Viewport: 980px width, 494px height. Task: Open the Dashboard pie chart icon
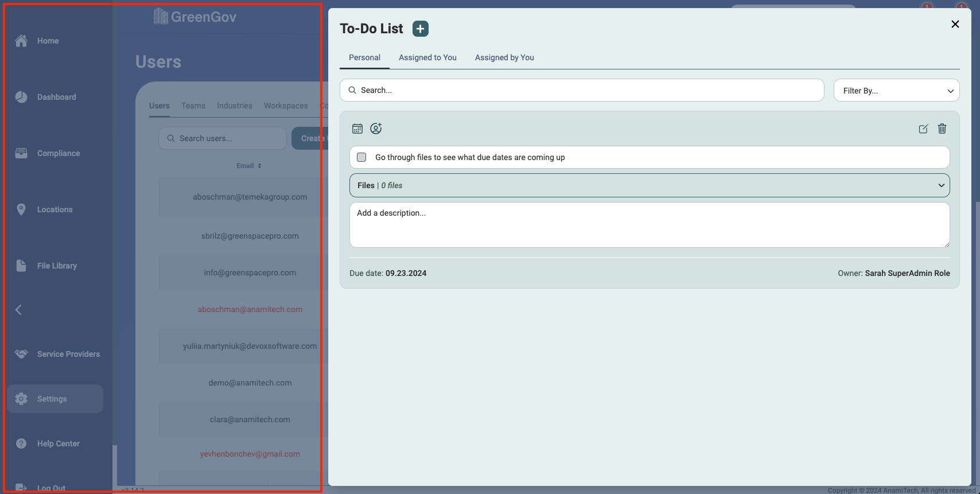coord(21,97)
